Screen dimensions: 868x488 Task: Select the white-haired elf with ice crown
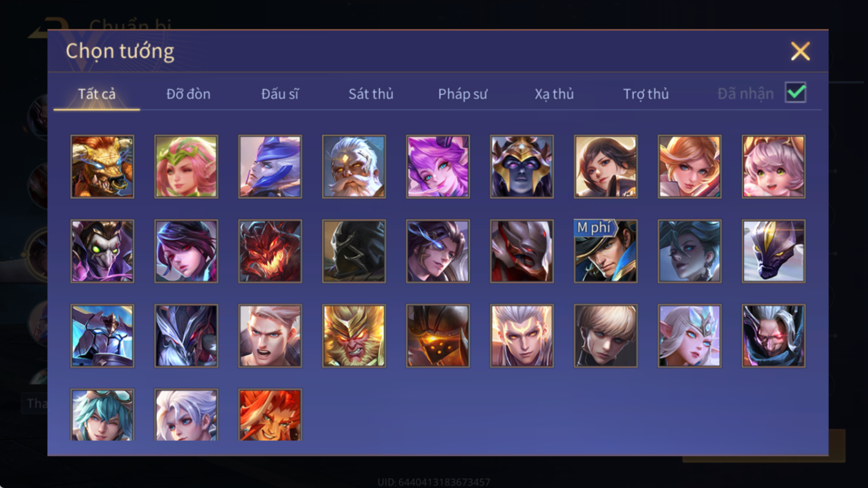(x=689, y=336)
